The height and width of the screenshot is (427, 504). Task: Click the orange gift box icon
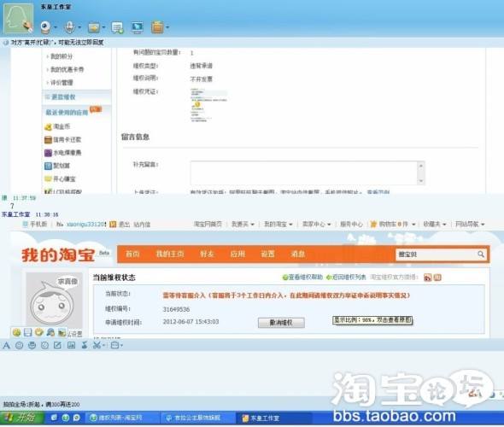click(157, 27)
